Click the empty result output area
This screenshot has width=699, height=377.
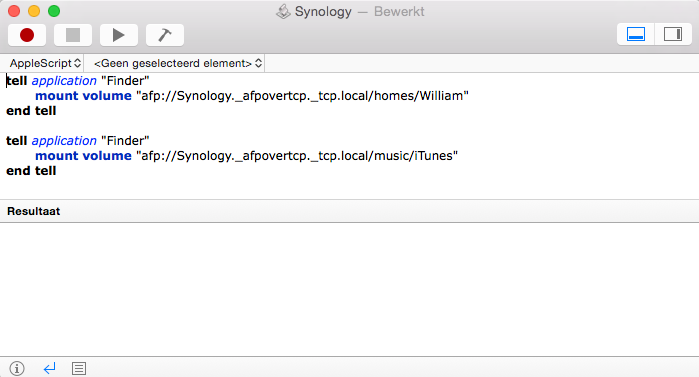point(350,289)
